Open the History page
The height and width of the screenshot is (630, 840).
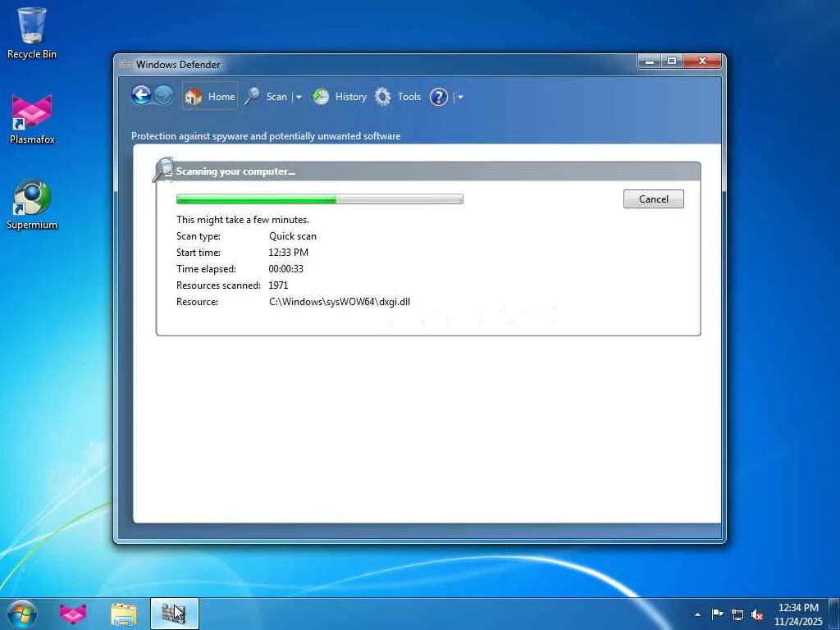350,97
